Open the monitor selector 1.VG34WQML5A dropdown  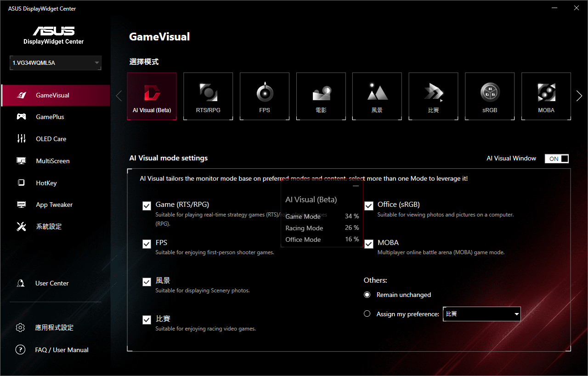coord(56,63)
